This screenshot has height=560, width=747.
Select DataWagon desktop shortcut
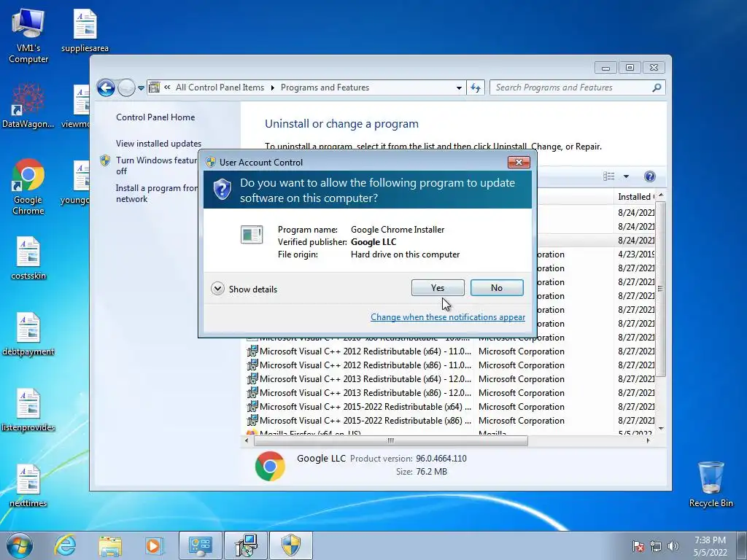[28, 106]
